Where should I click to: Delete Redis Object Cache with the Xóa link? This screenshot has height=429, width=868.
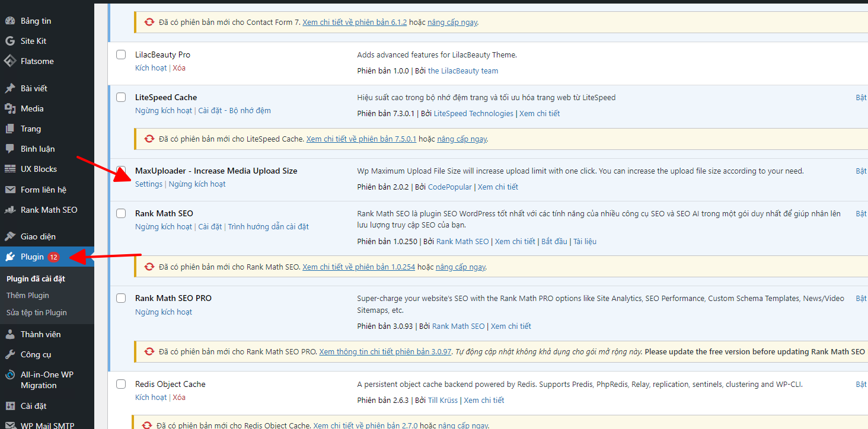tap(179, 397)
